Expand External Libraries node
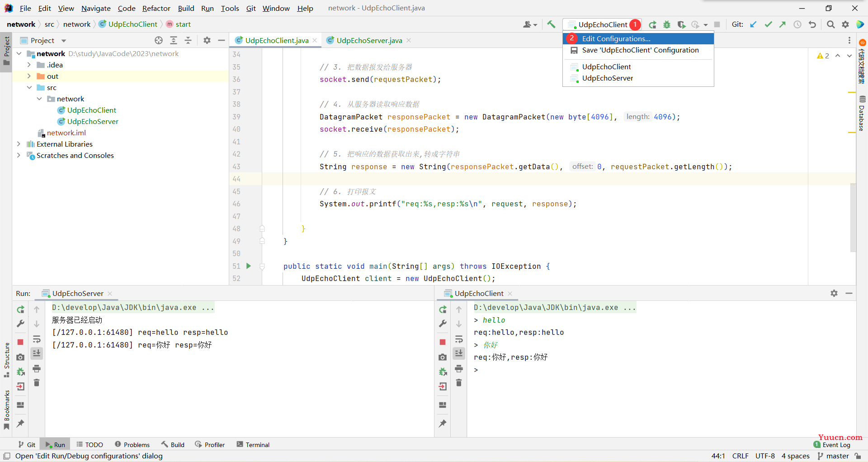 tap(19, 144)
